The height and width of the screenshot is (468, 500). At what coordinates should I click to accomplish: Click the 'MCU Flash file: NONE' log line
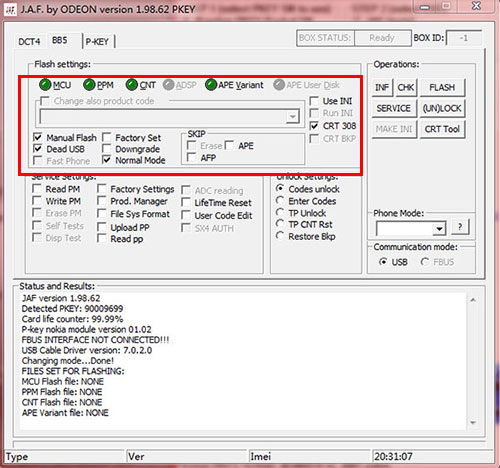point(63,381)
